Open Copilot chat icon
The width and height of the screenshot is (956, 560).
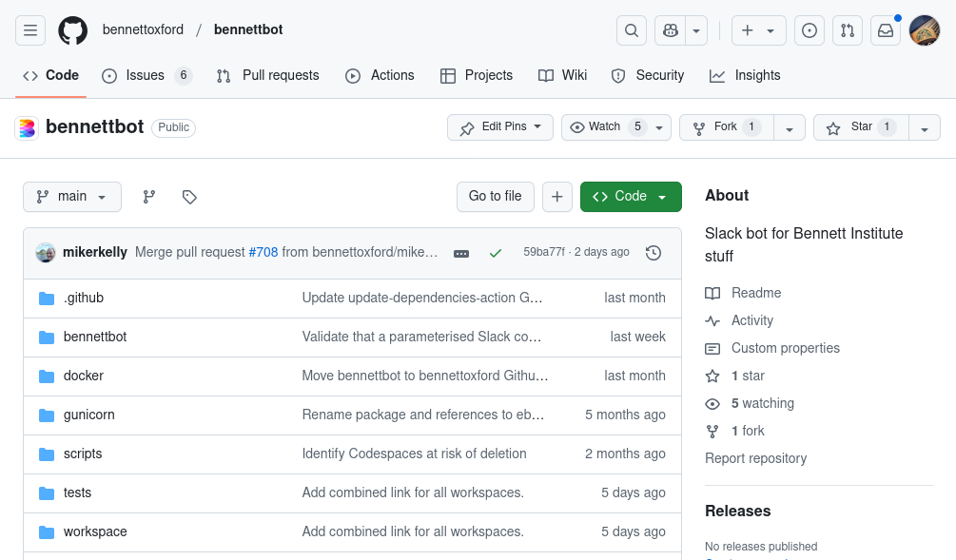670,30
